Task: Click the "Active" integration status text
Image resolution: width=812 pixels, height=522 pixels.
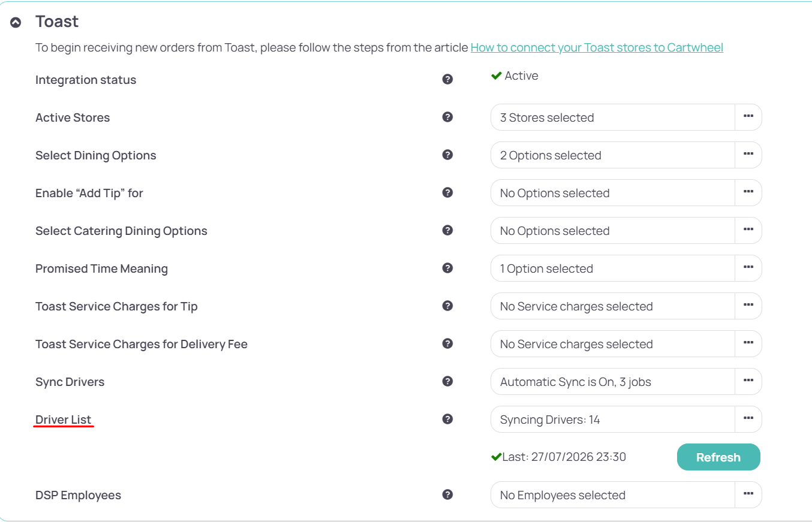Action: tap(521, 76)
